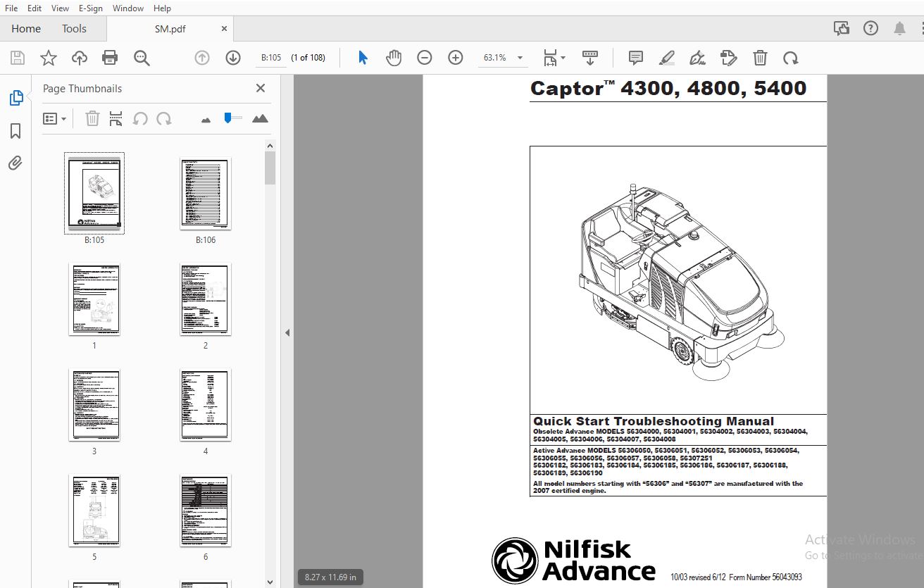Select thumbnail of page 6
The image size is (924, 588).
click(205, 510)
